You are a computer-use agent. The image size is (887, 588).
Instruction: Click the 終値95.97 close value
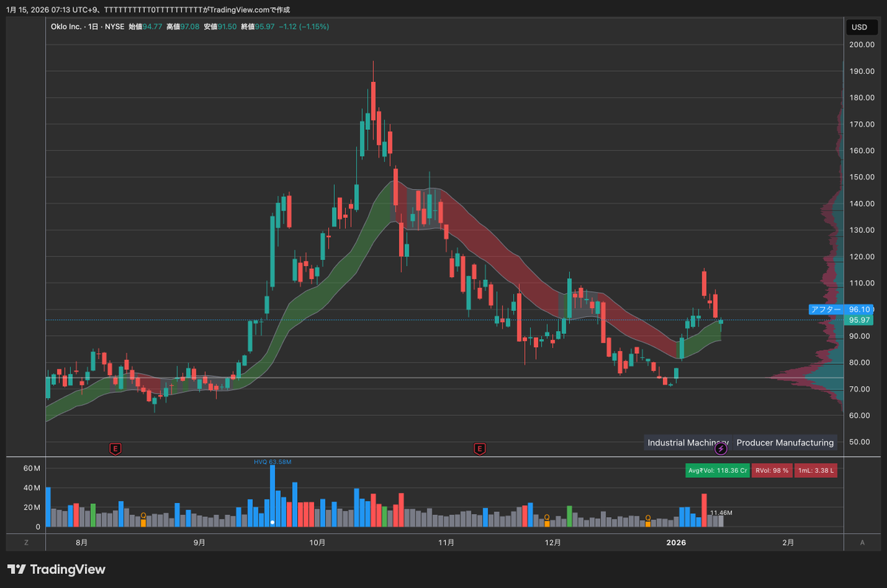click(258, 27)
